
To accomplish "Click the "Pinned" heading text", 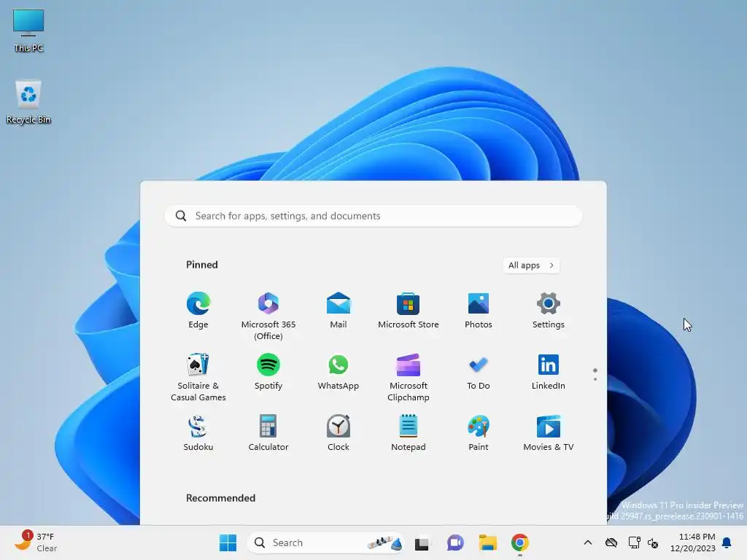I will [202, 265].
